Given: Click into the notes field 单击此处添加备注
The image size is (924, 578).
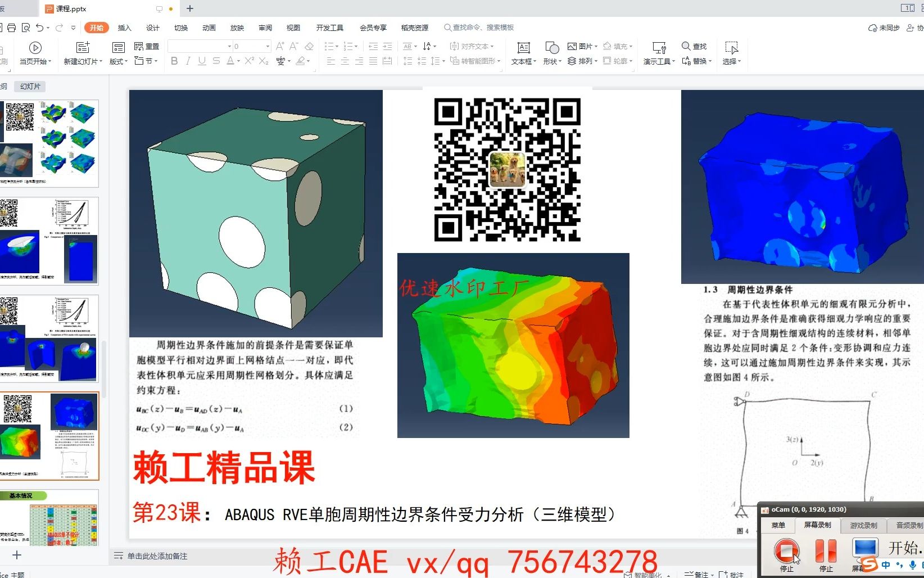Looking at the screenshot, I should (157, 556).
